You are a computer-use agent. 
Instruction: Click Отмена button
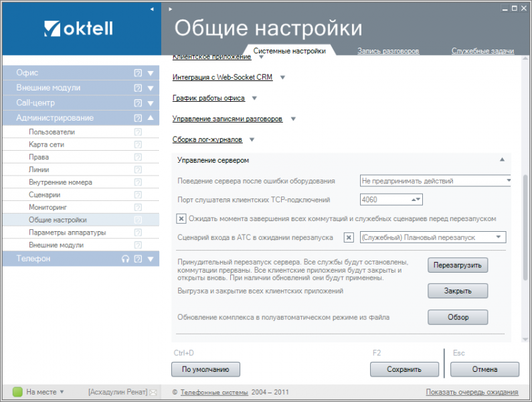pos(484,369)
